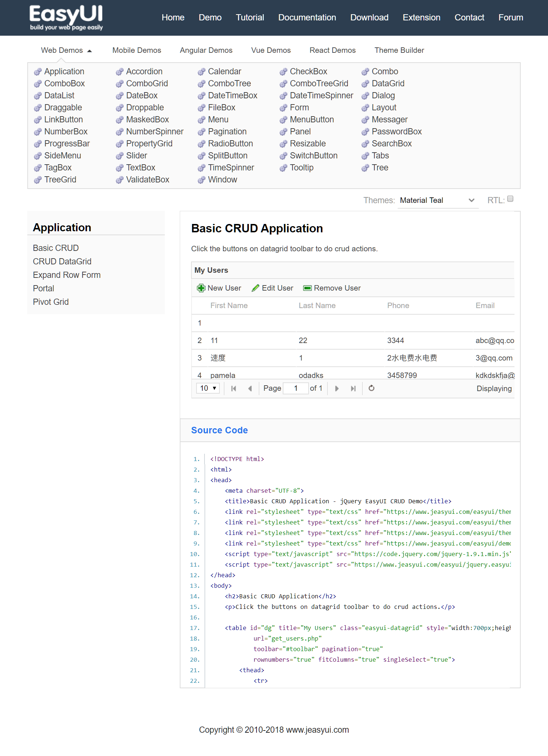Image resolution: width=548 pixels, height=756 pixels.
Task: Open Tutorial in top navigation
Action: point(250,17)
